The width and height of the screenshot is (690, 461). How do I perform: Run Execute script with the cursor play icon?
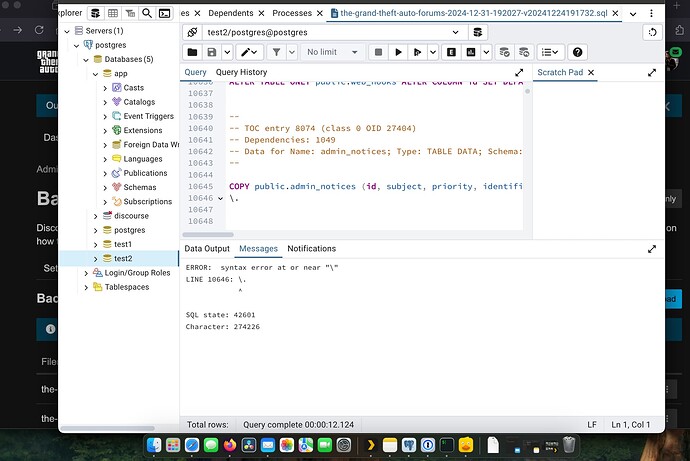pyautogui.click(x=417, y=52)
